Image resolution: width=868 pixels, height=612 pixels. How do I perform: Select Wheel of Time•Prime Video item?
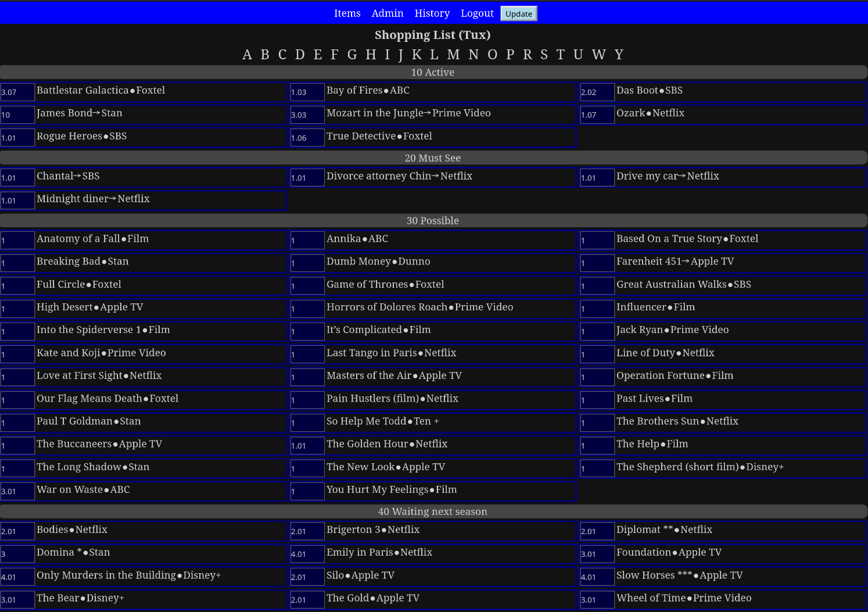tap(684, 598)
